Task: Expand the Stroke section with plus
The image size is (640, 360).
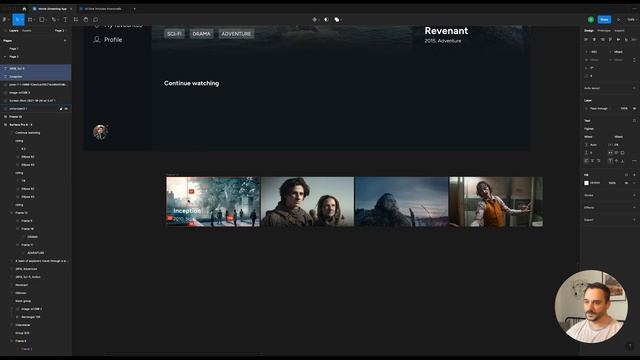Action: 634,195
